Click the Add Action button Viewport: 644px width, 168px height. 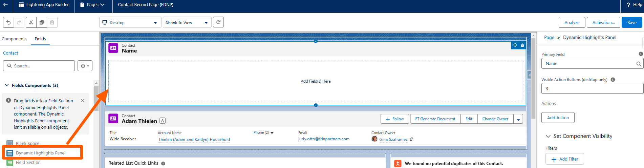click(558, 118)
